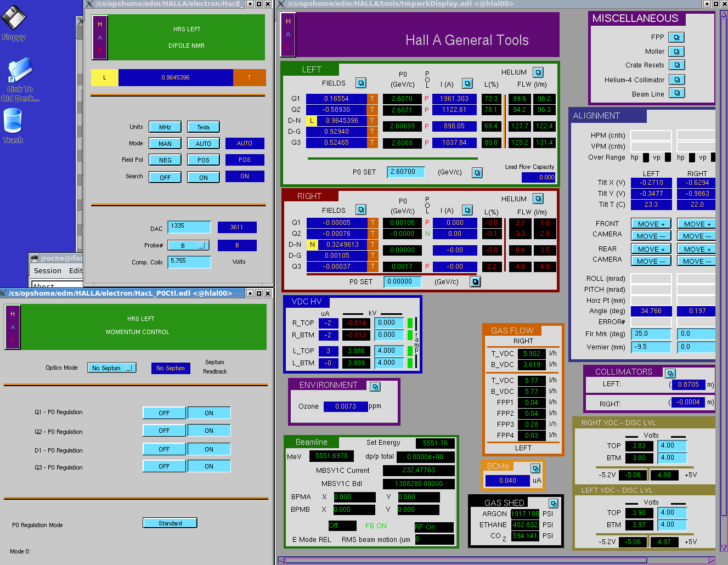Open RIGHT P0 SET display icon

point(475,282)
